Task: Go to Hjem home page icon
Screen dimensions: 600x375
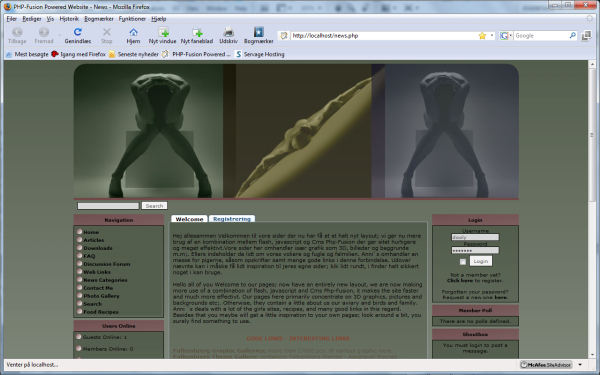Action: coord(133,32)
